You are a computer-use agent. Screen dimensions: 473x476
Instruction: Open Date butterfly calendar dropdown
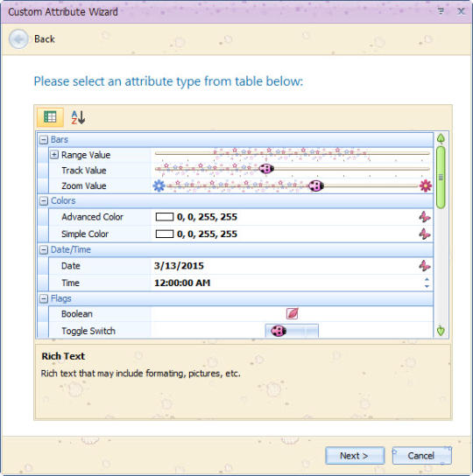(425, 266)
